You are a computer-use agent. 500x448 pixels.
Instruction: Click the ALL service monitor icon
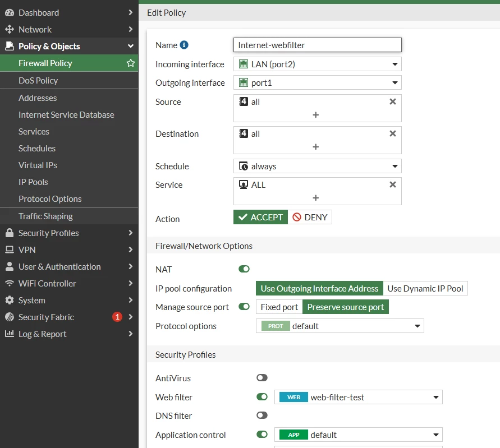pyautogui.click(x=244, y=184)
